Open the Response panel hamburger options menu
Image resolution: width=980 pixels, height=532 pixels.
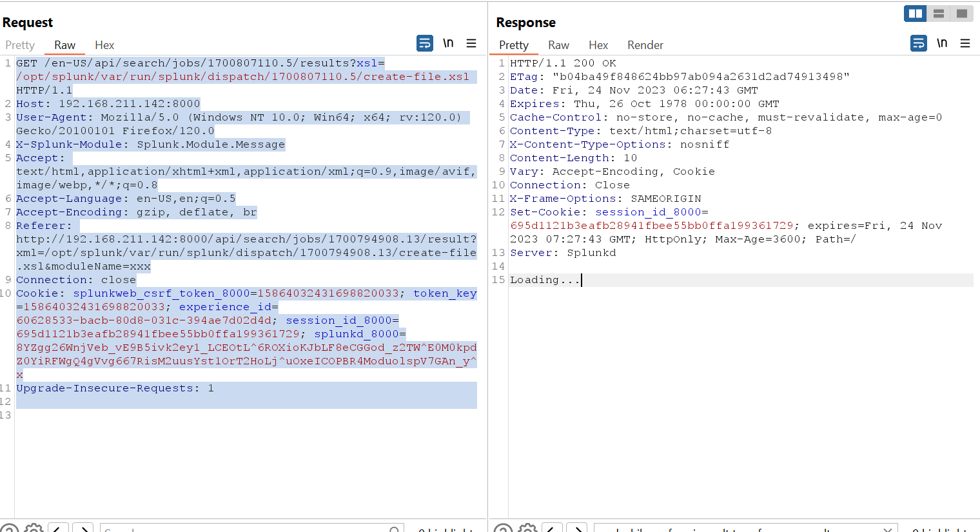click(965, 43)
